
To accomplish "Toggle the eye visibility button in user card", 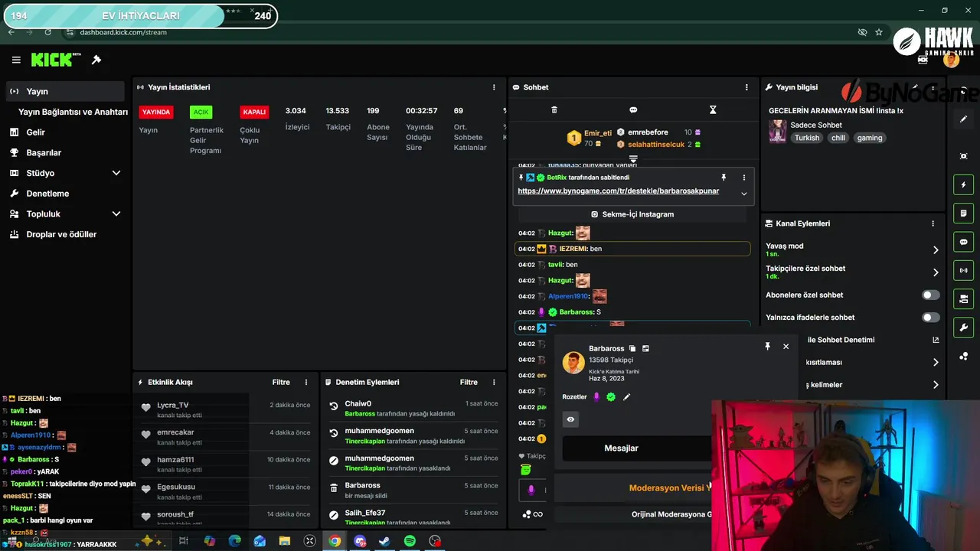I will 570,419.
